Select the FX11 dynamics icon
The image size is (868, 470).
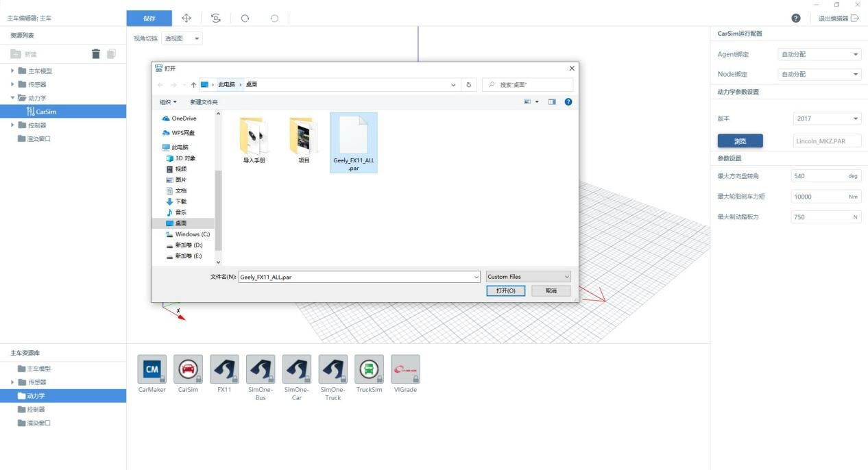(x=224, y=369)
